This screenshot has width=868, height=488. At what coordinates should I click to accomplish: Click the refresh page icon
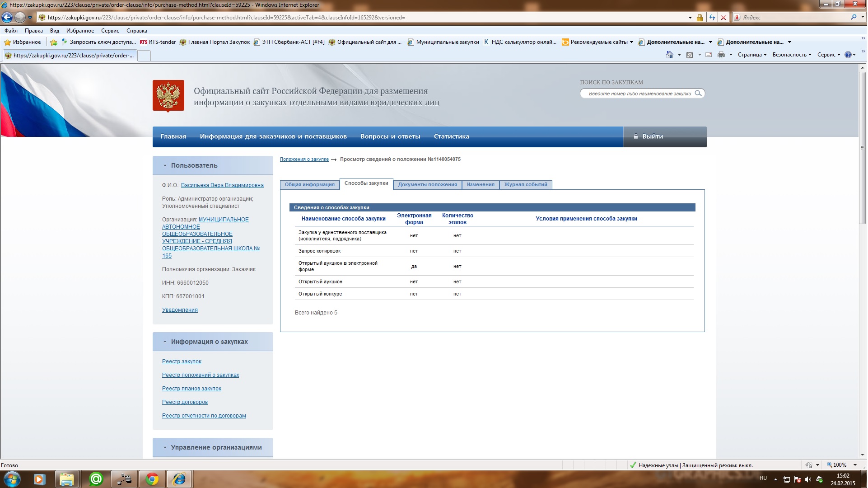point(712,18)
